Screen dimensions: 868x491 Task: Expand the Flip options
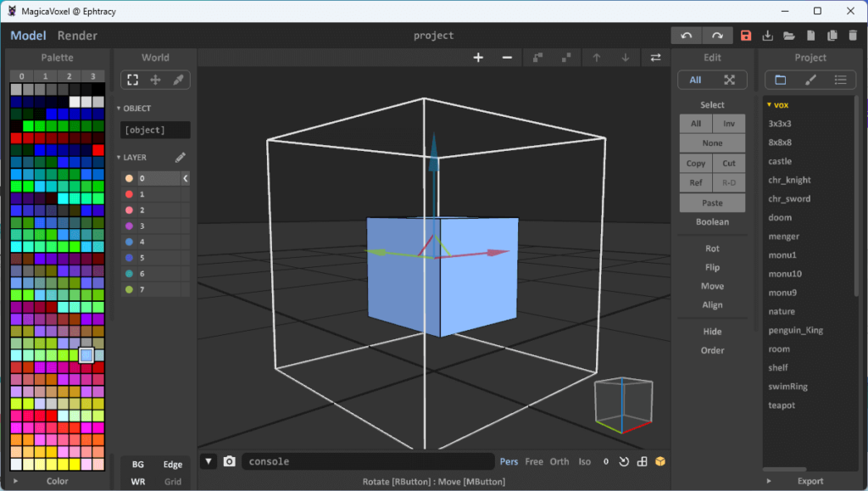(712, 267)
